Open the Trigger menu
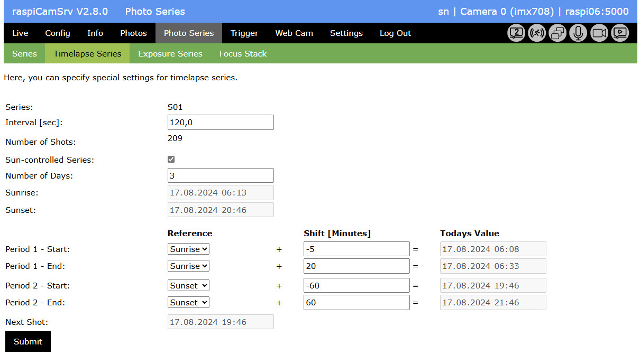Viewport: 640px width, 364px height. (244, 33)
